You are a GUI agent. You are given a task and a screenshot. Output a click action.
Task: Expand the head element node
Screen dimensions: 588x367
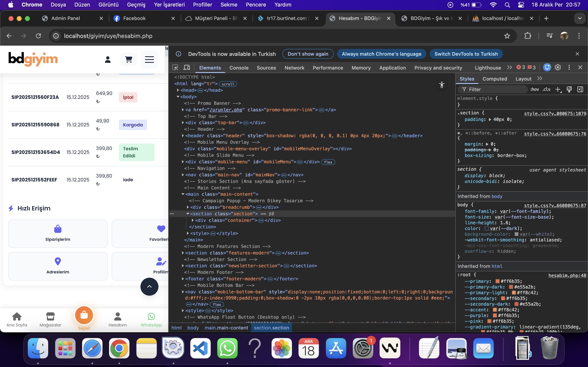178,90
